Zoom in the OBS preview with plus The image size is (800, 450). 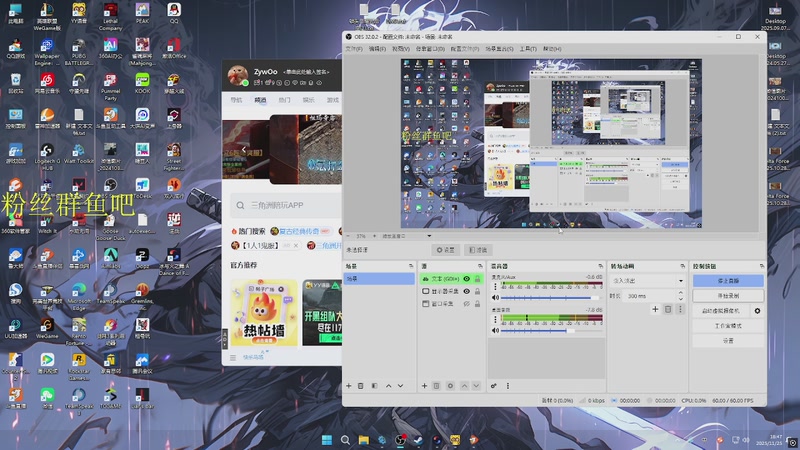(374, 236)
